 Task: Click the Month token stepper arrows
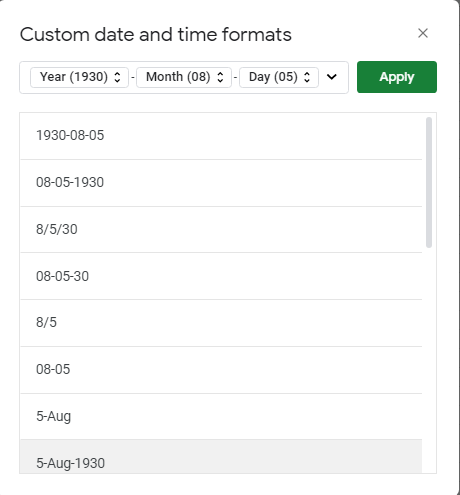point(220,77)
